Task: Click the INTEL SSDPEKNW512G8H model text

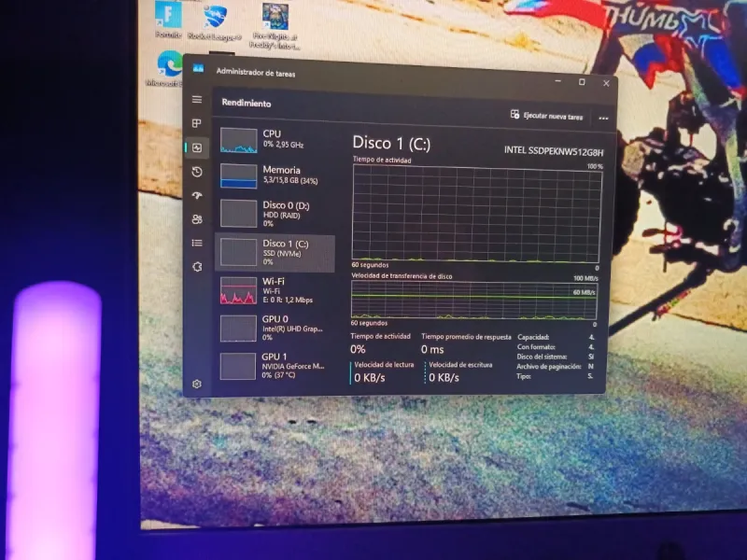Action: point(554,151)
